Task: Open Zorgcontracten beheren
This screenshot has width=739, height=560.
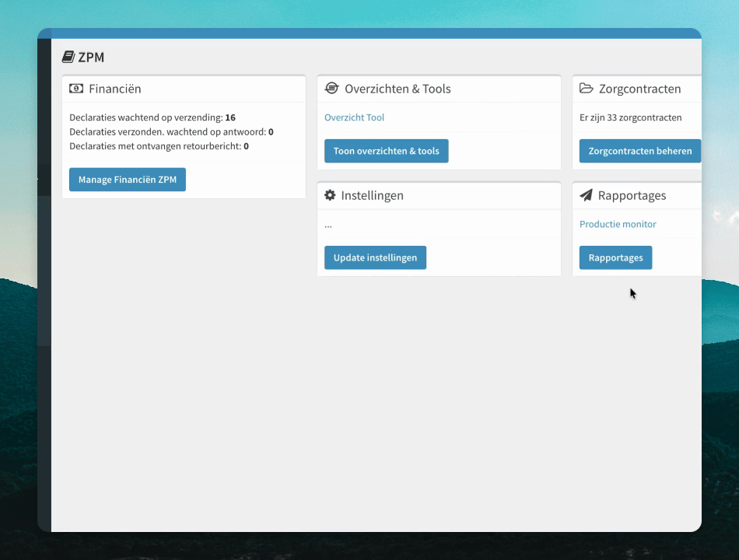Action: pos(640,151)
